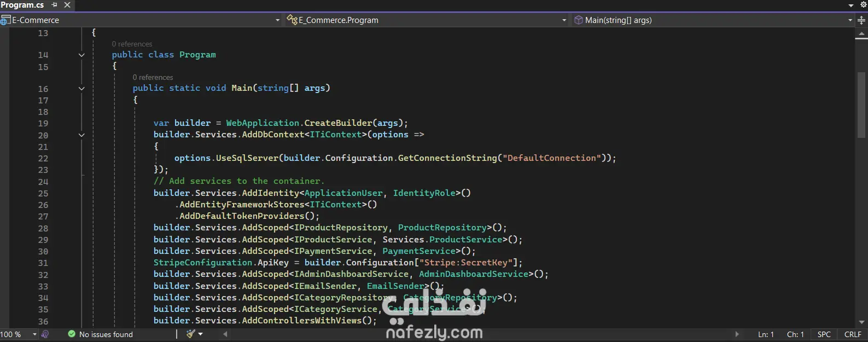Click the IntelliCode brain icon in status strip
The image size is (868, 342).
coord(45,334)
